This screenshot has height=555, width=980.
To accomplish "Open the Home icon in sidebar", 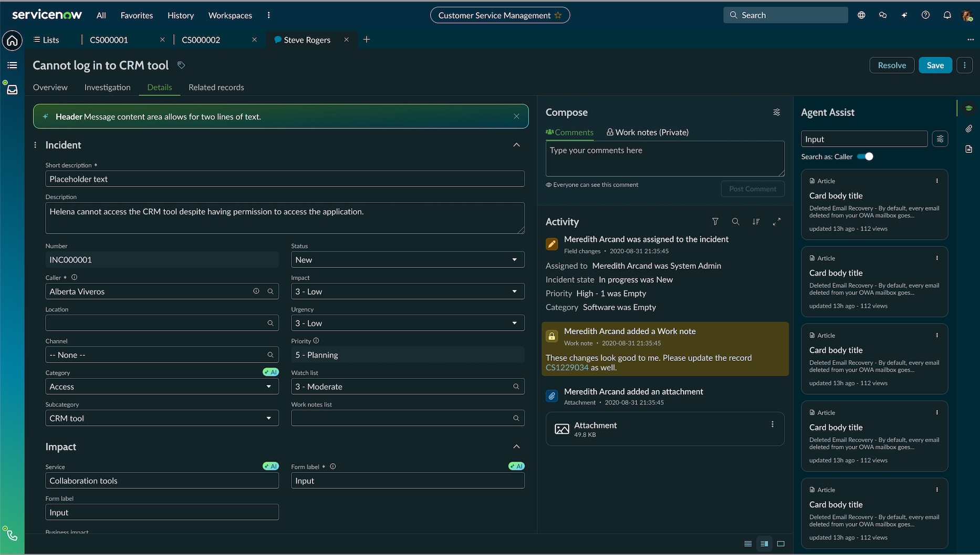I will [x=12, y=40].
